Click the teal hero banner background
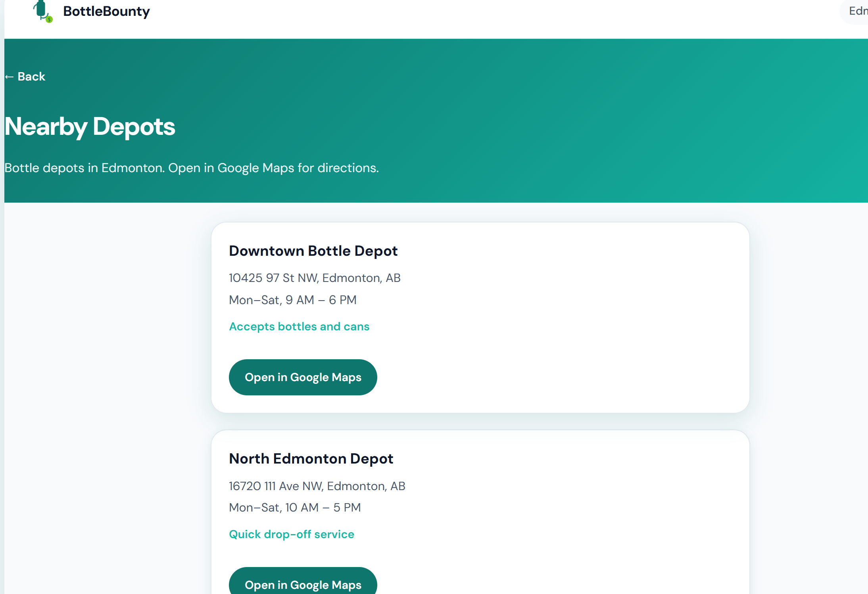The width and height of the screenshot is (868, 594). coord(595,119)
